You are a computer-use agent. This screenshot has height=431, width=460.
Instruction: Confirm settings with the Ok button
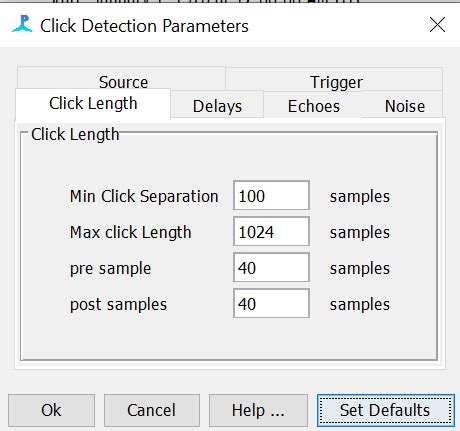pyautogui.click(x=51, y=410)
